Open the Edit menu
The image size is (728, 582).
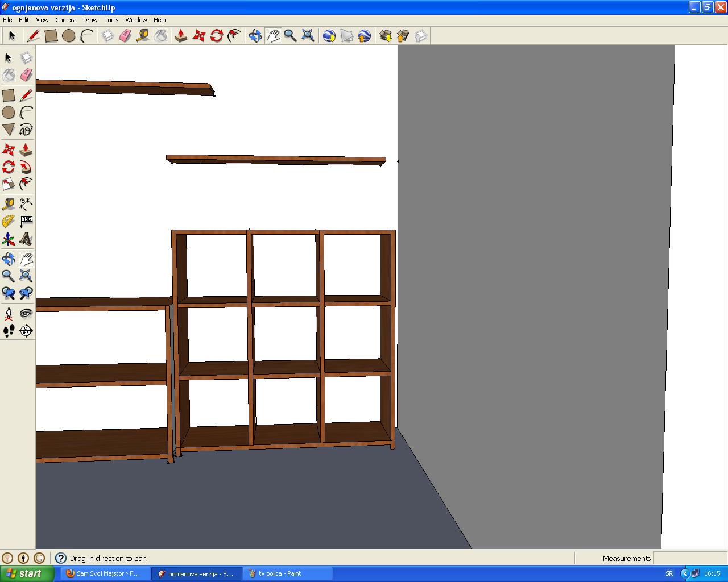coord(24,20)
